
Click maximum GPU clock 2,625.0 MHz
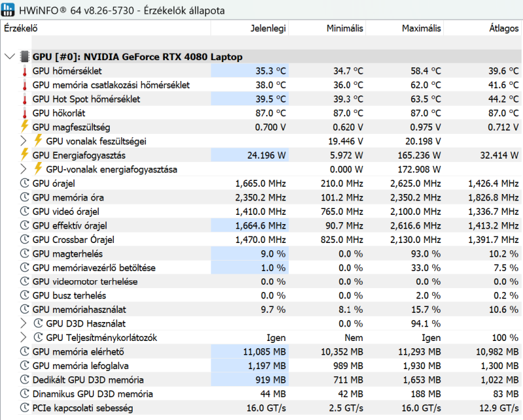416,184
